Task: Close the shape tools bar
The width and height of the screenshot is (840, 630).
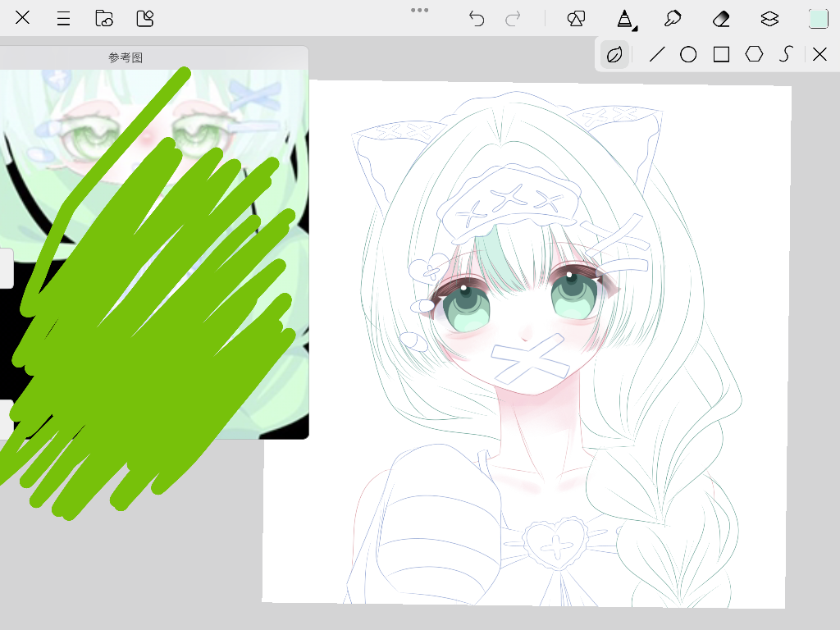Action: [819, 55]
